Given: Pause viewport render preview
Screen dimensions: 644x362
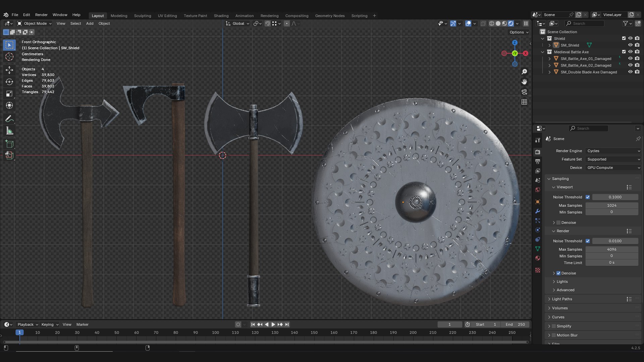Looking at the screenshot, I should (x=526, y=23).
